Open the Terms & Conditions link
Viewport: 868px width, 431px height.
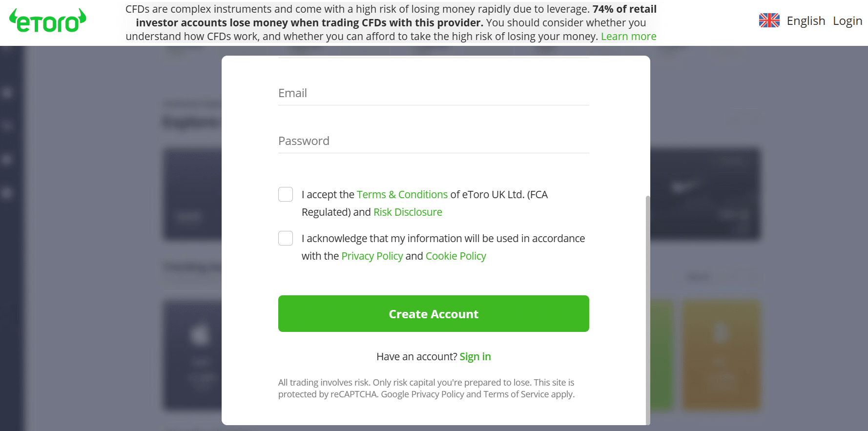tap(402, 194)
